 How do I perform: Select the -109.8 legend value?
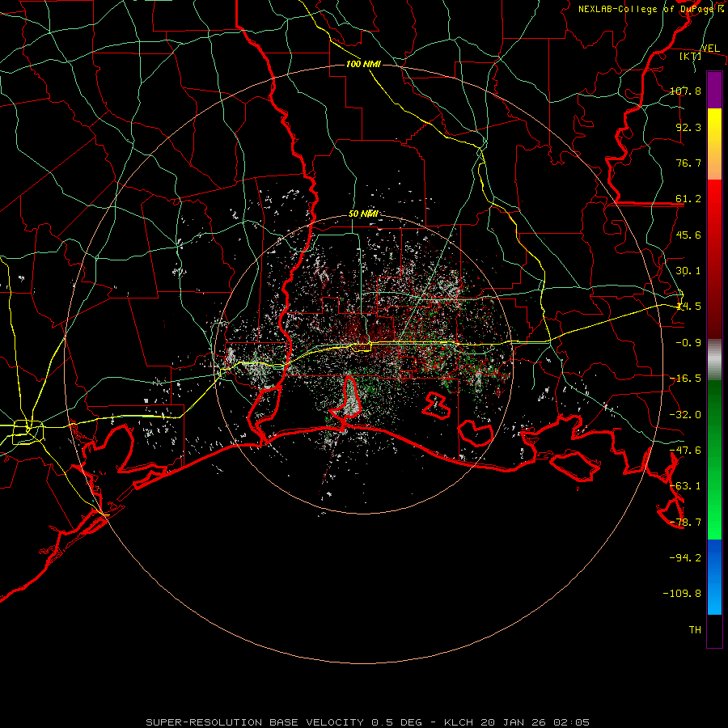(x=682, y=594)
